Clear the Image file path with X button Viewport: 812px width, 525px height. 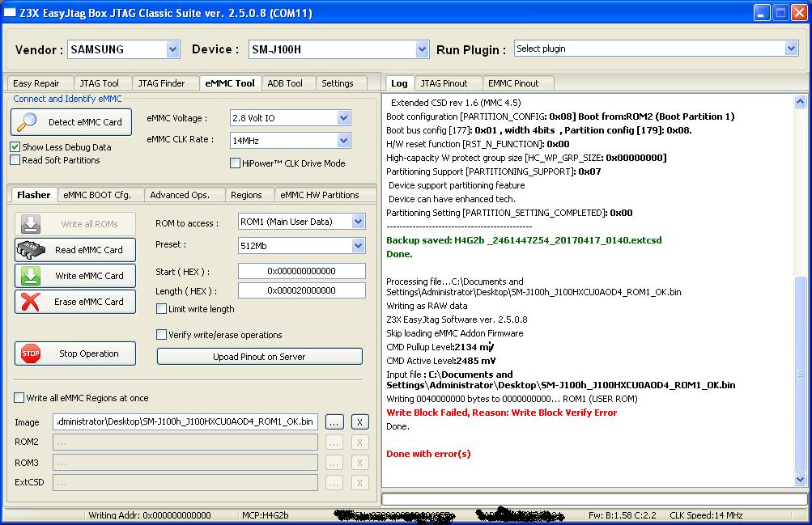pyautogui.click(x=359, y=422)
